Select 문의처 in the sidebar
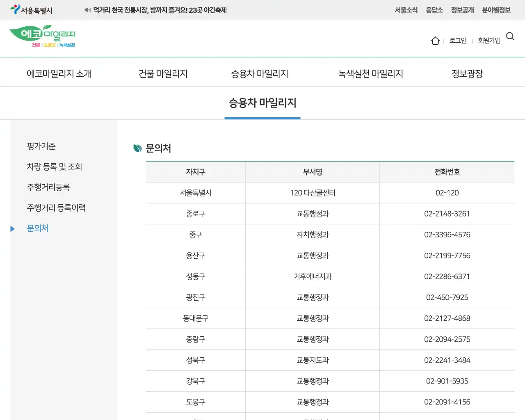The height and width of the screenshot is (420, 525). pos(37,228)
